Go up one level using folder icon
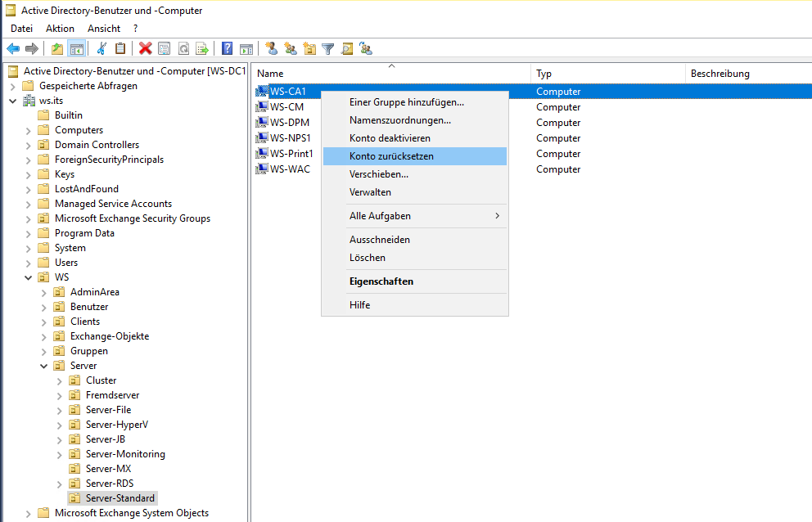Screen dimensions: 812x522 point(57,48)
